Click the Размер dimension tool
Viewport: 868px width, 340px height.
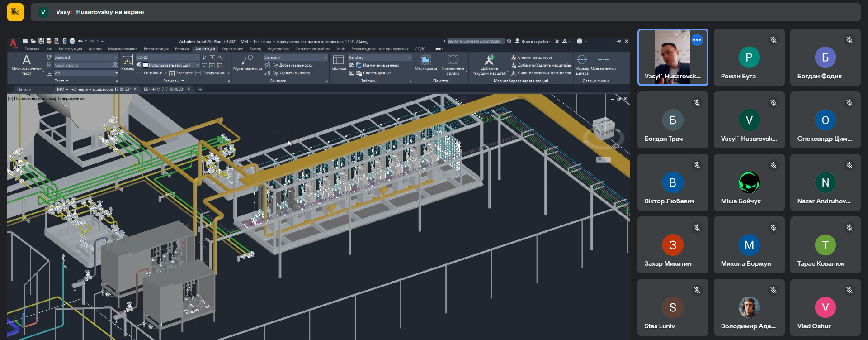128,62
